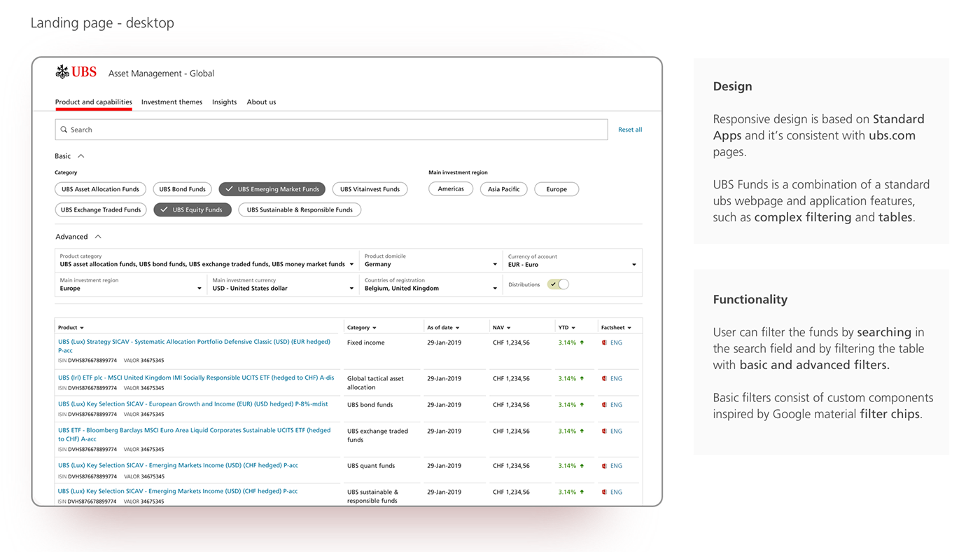The image size is (980, 552).
Task: Click YTD green up arrow in Fixed income row
Action: tap(582, 343)
